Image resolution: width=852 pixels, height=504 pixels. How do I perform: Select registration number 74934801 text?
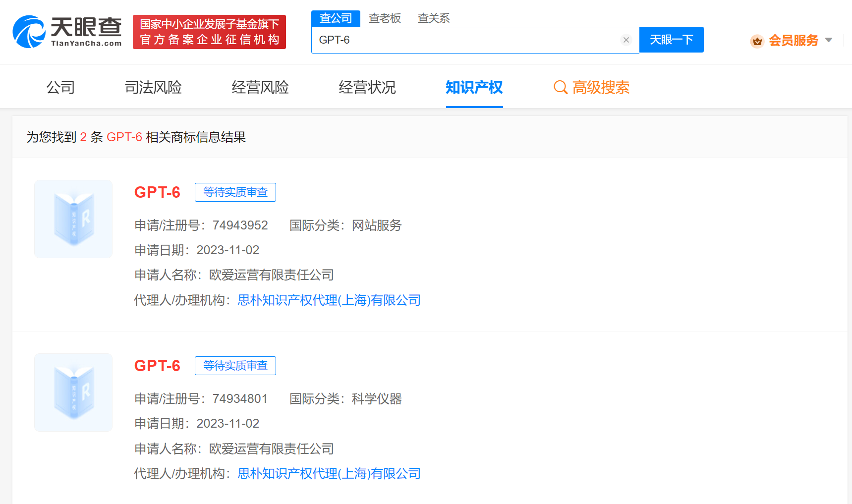[x=240, y=399]
